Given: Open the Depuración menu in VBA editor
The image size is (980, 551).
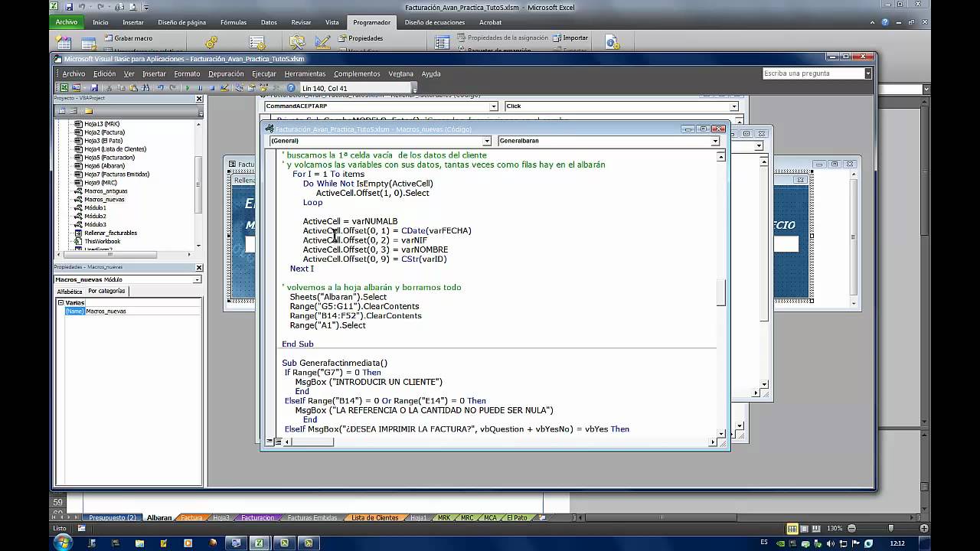Looking at the screenshot, I should (x=226, y=74).
